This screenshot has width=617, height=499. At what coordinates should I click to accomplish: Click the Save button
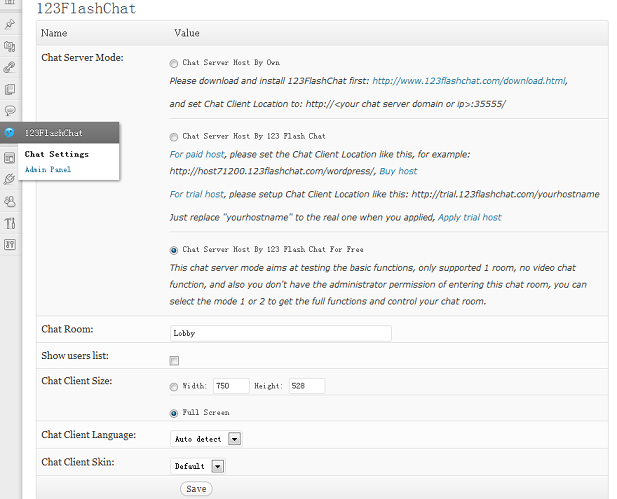(x=196, y=489)
